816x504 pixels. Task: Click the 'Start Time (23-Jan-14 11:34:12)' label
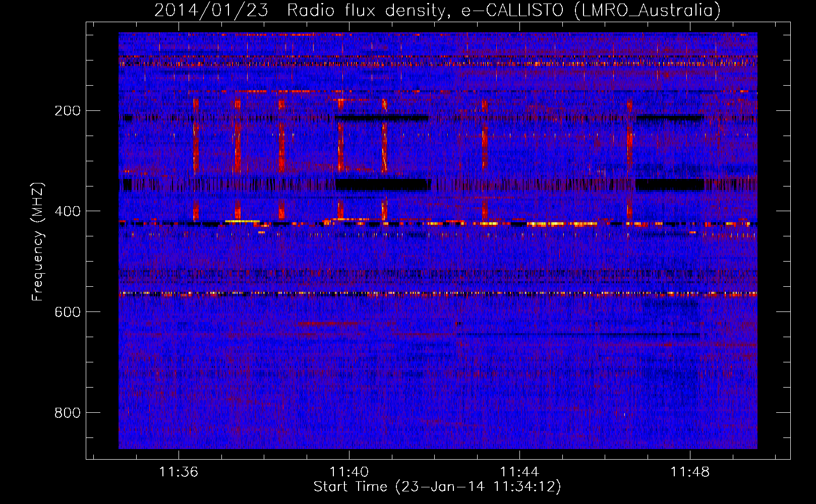click(x=437, y=487)
